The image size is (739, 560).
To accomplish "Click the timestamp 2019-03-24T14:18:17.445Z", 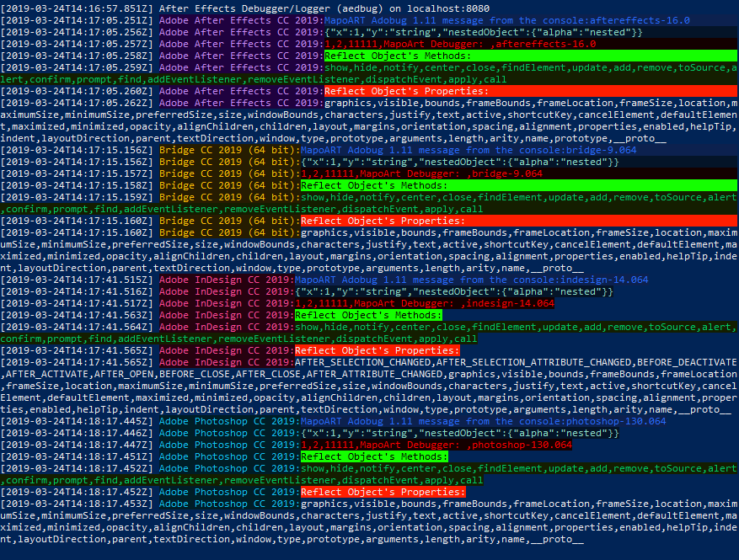I will [x=77, y=421].
